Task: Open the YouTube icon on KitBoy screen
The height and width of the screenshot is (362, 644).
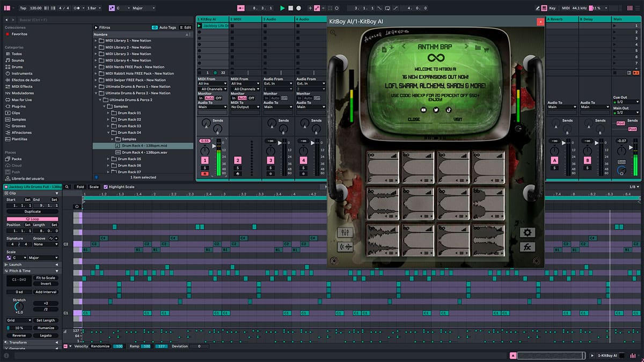Action: click(423, 109)
